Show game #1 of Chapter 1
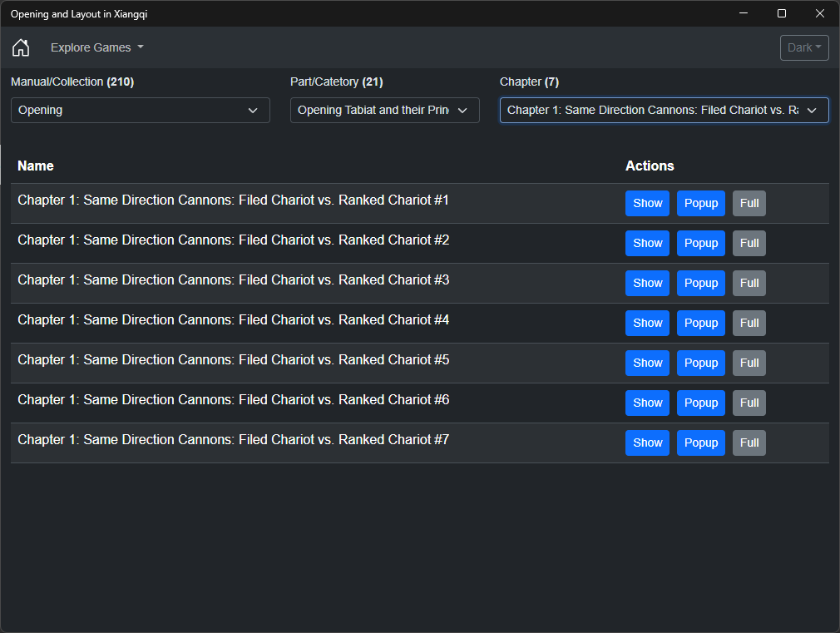This screenshot has height=633, width=840. [x=647, y=203]
